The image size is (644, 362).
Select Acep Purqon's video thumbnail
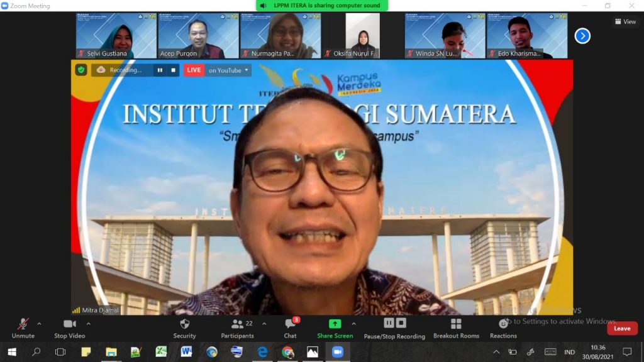click(x=198, y=36)
